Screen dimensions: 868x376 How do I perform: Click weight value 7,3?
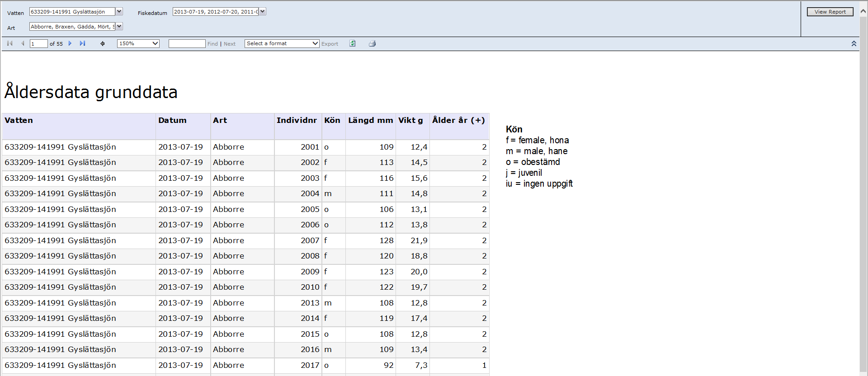tap(421, 365)
